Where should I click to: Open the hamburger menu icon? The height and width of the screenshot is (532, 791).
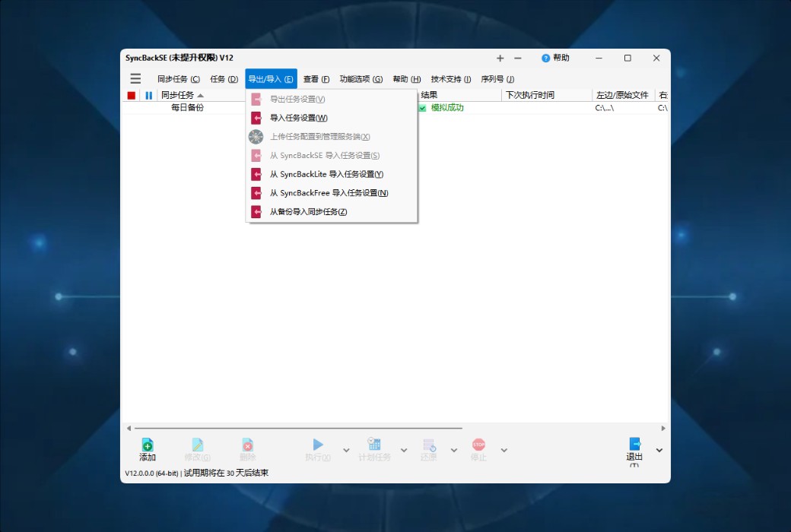[135, 78]
